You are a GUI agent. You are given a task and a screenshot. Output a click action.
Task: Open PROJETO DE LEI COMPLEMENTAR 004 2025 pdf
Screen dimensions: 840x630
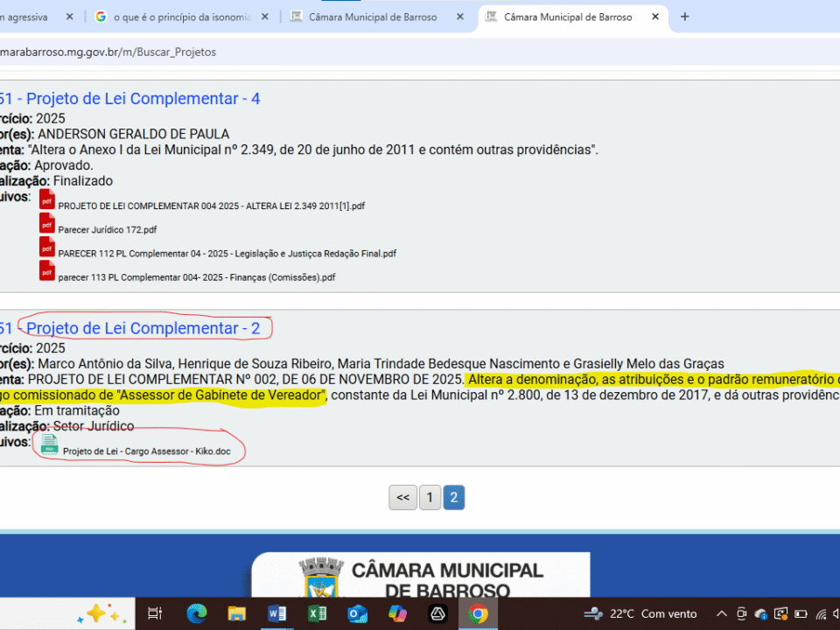[211, 206]
